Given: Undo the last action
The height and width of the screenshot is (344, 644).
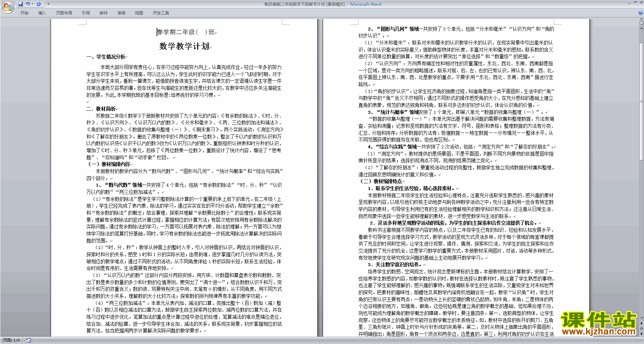Looking at the screenshot, I should click(x=28, y=4).
